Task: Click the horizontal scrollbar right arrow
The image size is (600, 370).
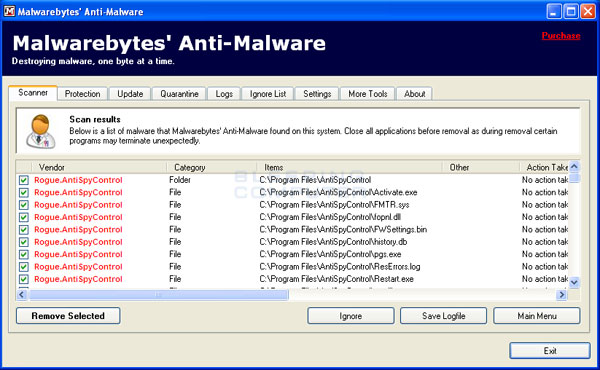Action: point(561,294)
